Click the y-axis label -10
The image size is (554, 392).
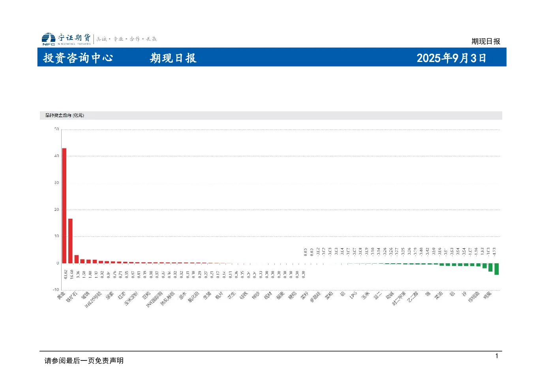coord(56,290)
